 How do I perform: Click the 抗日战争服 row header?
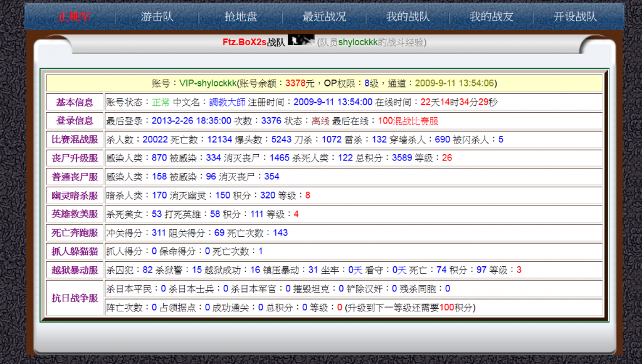tap(75, 298)
